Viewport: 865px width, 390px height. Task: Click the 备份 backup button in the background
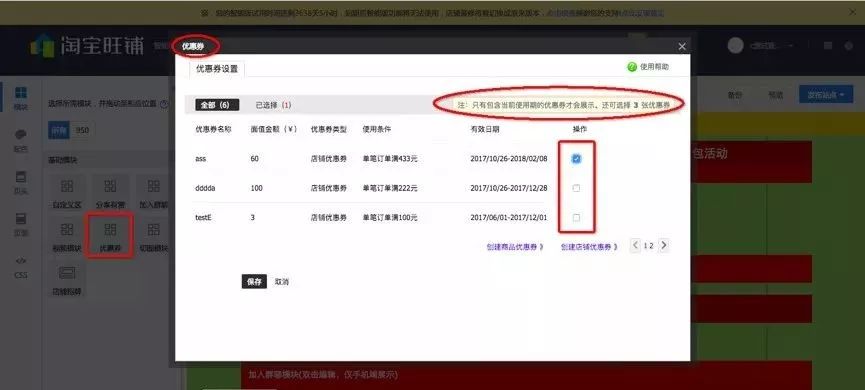click(734, 95)
